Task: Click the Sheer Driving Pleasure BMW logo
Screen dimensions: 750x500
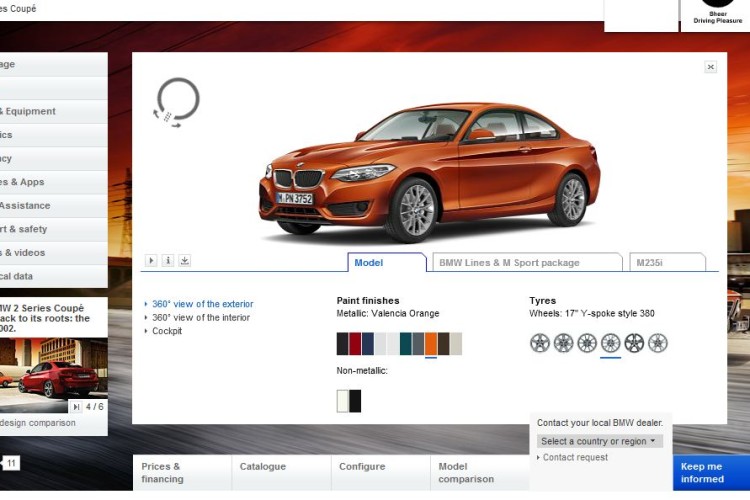Action: click(717, 12)
